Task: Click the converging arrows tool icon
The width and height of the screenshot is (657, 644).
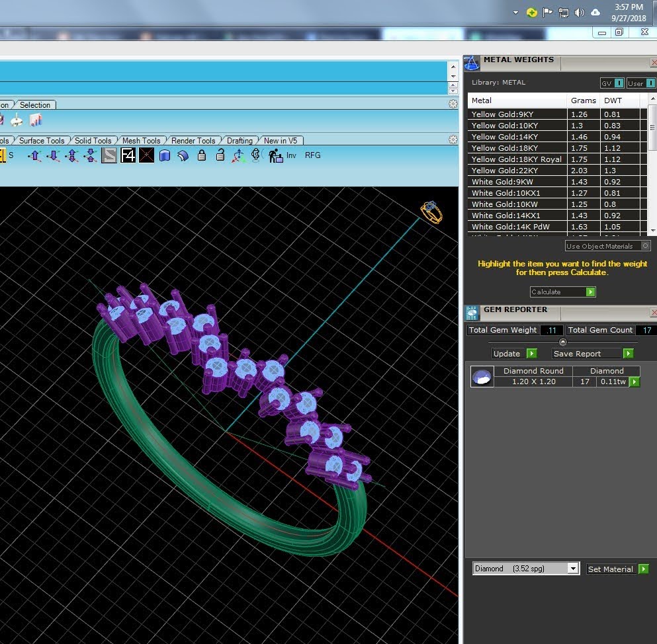Action: (90, 156)
